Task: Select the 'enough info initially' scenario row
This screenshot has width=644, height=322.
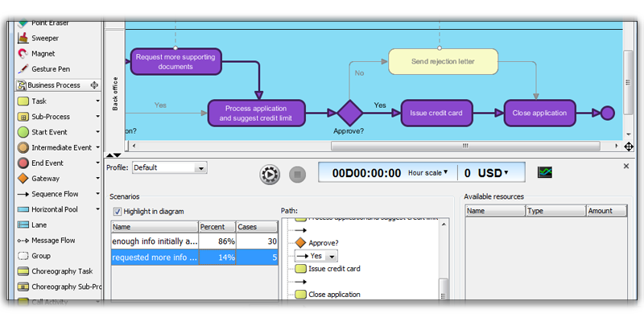Action: coord(194,242)
